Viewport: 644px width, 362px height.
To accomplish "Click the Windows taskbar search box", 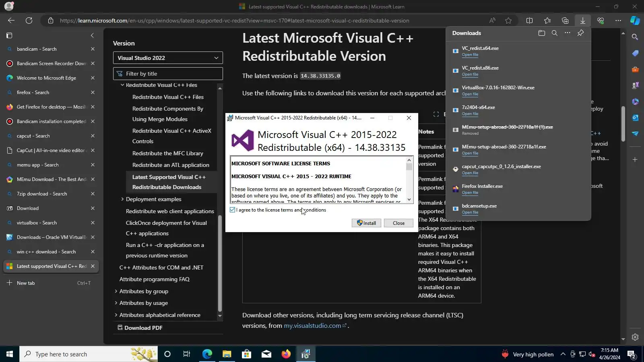I will click(x=89, y=354).
